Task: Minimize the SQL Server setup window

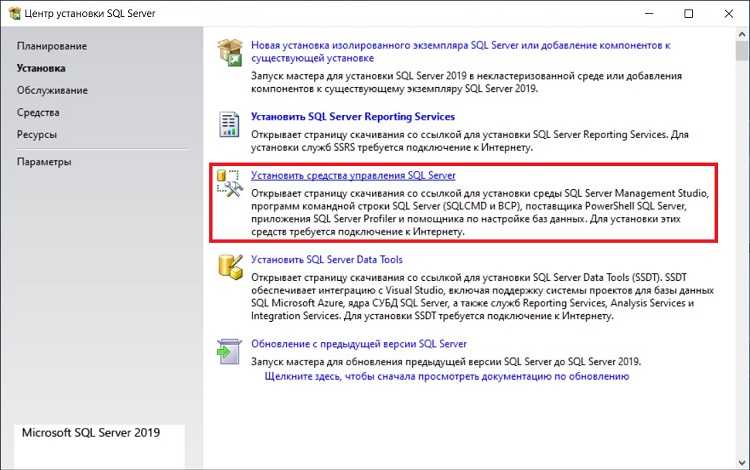Action: [x=649, y=13]
